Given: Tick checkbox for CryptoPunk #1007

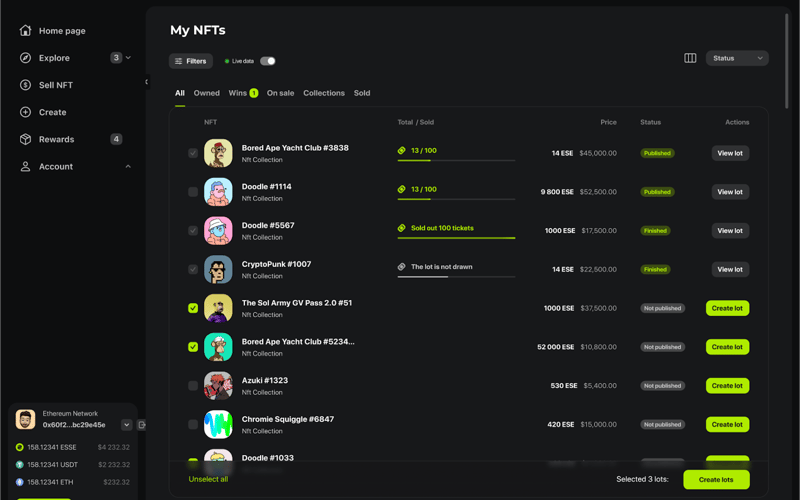Looking at the screenshot, I should pos(193,269).
